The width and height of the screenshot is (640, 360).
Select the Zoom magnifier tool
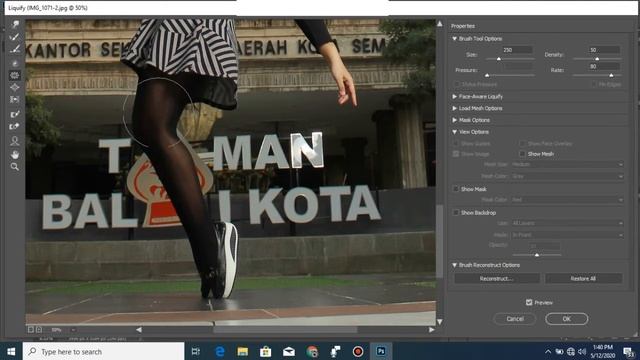[x=15, y=167]
